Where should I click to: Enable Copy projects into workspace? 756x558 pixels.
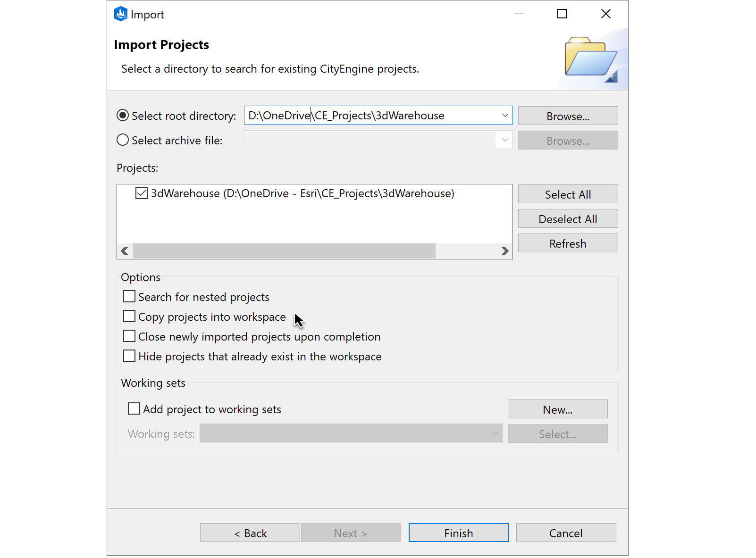click(x=129, y=316)
